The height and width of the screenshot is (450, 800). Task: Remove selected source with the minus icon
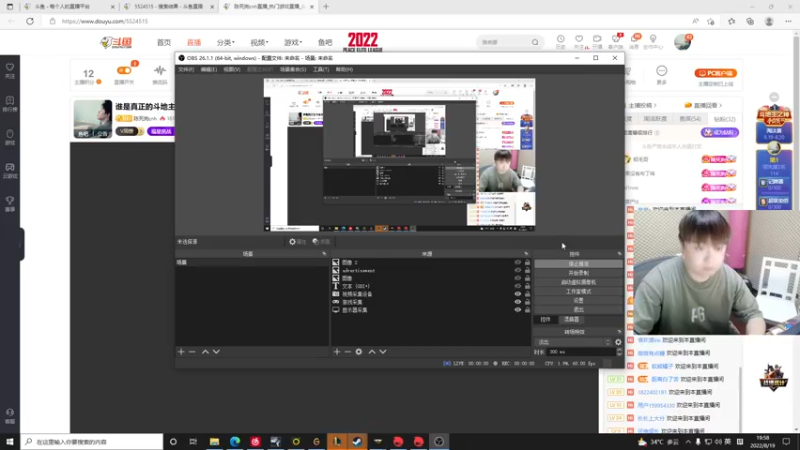click(x=347, y=352)
